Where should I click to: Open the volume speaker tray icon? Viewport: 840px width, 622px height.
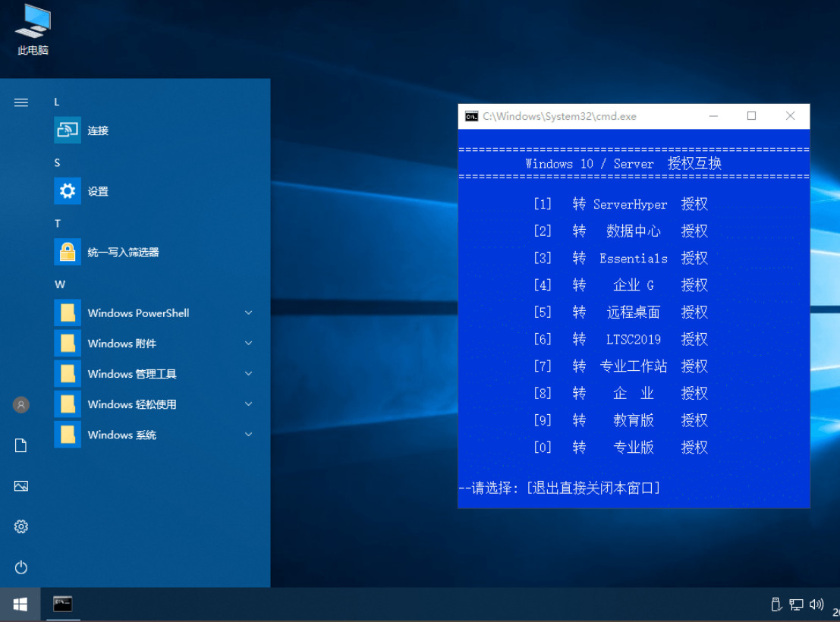coord(816,605)
